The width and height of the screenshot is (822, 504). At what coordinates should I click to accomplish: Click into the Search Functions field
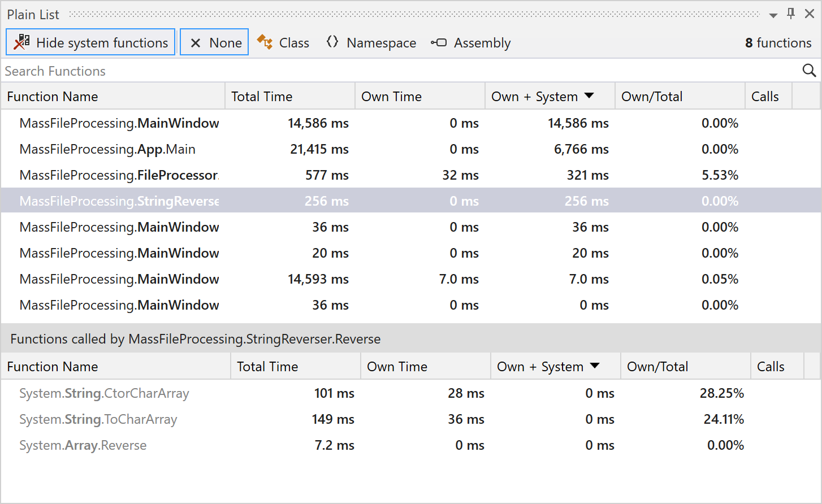[396, 71]
